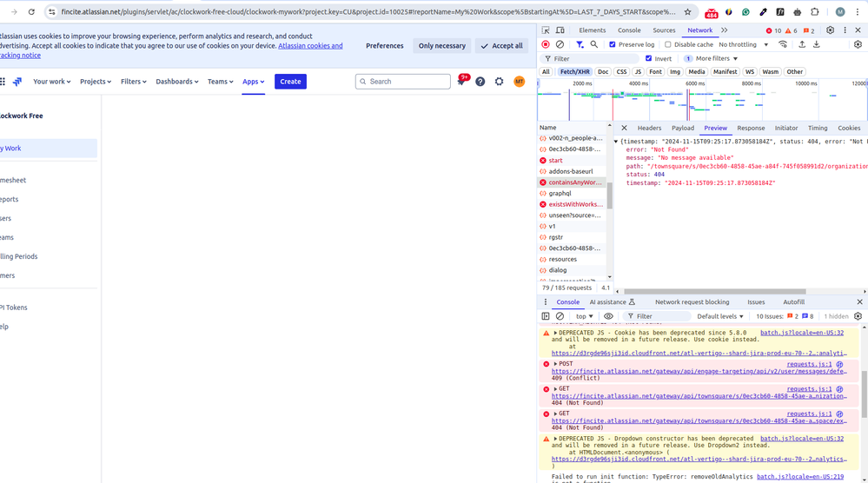
Task: Open the No throttling dropdown
Action: [x=743, y=44]
